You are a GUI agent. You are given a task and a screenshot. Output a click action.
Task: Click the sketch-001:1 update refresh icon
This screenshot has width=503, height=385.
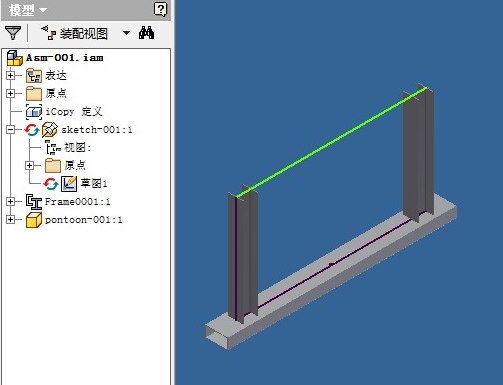[32, 130]
